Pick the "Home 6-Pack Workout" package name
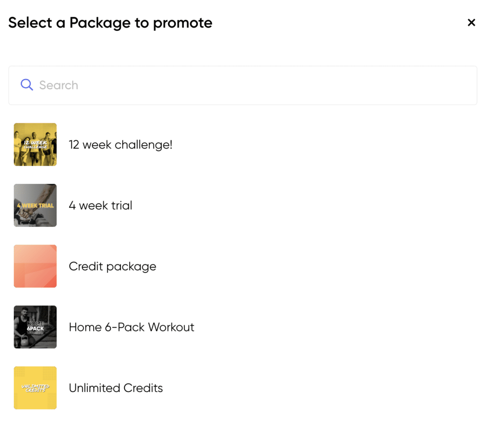485x448 pixels. pyautogui.click(x=132, y=327)
